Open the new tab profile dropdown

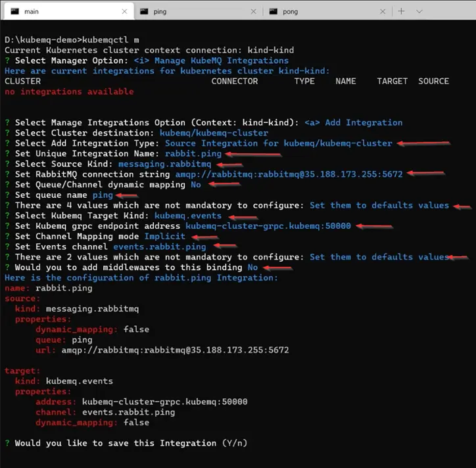419,12
